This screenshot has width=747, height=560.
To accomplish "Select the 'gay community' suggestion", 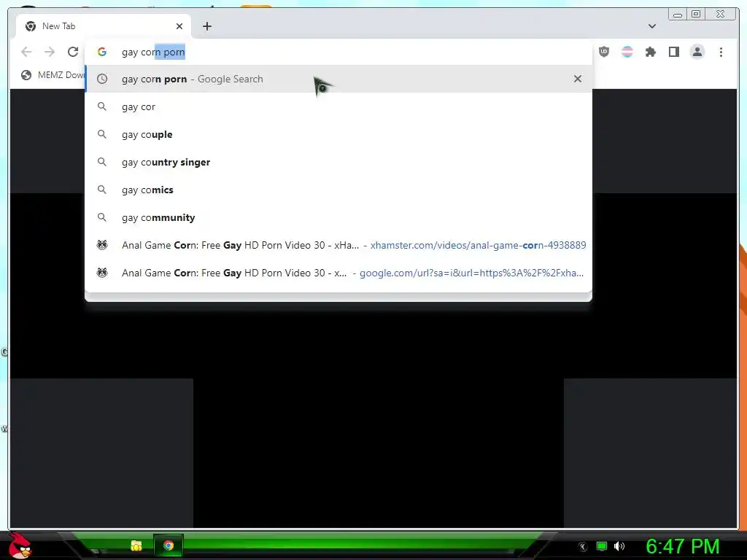I will point(338,217).
